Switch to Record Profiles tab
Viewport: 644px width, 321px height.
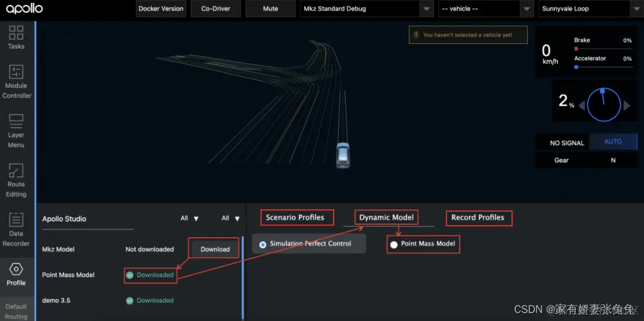[x=478, y=217]
